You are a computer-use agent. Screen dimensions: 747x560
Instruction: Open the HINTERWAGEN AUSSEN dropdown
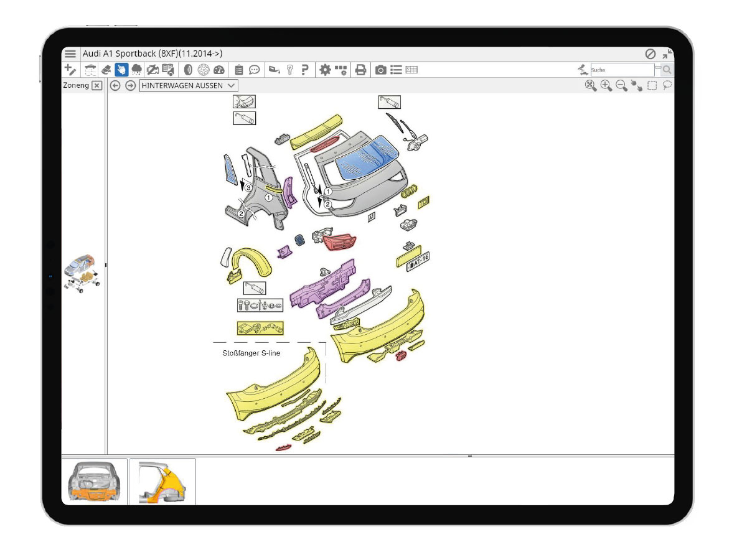(189, 85)
